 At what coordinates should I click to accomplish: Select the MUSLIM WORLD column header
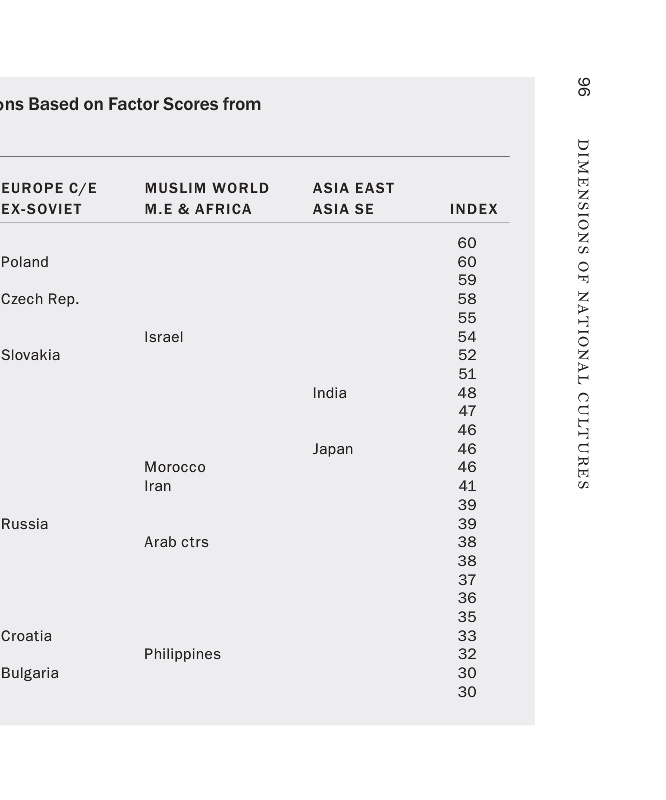[206, 188]
